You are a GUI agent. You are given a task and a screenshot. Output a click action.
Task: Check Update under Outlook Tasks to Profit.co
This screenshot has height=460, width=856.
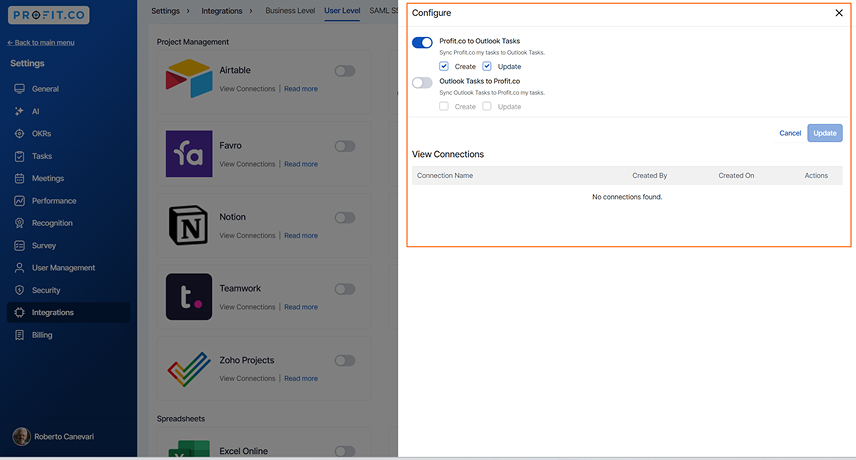coord(487,106)
